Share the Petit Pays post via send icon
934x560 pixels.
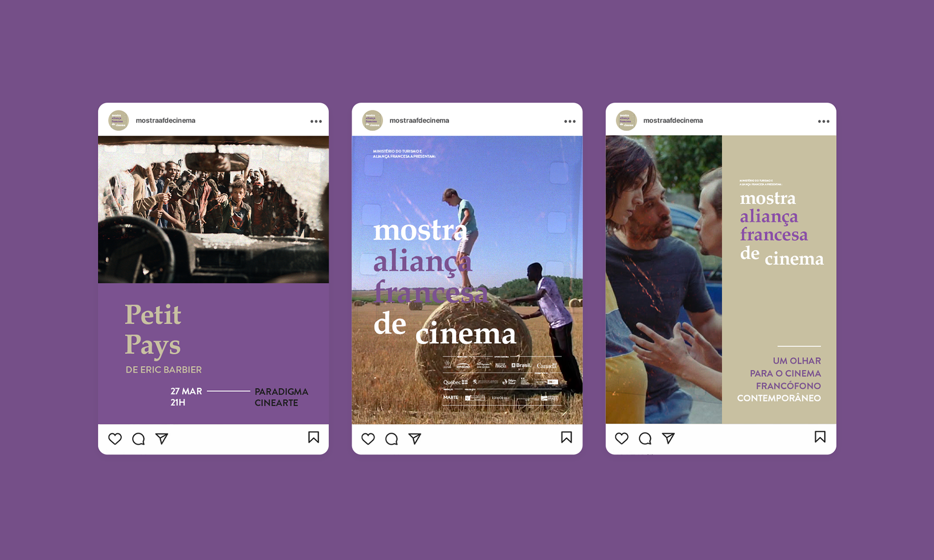[x=162, y=439]
